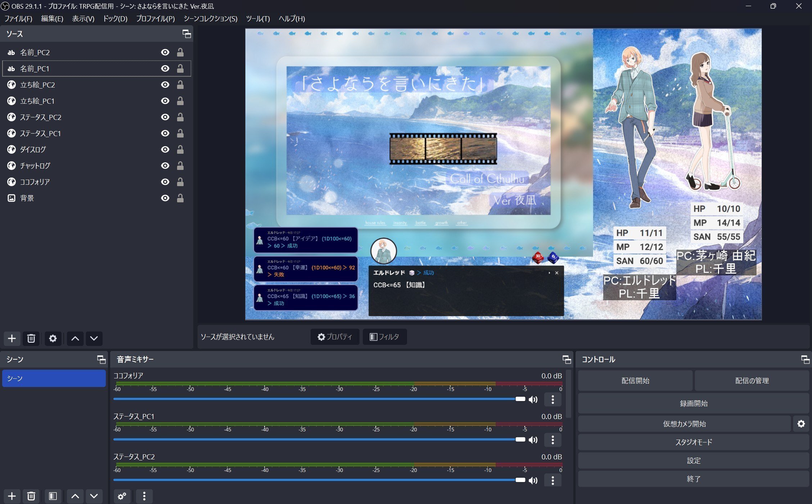Open the シーンコレクション(S) menu

coord(210,19)
